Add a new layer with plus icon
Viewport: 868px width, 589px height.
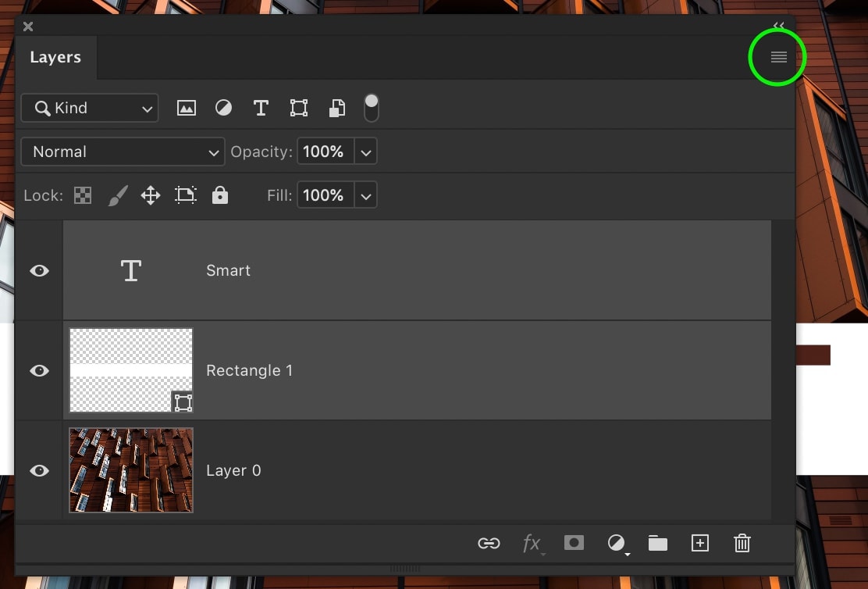tap(699, 543)
